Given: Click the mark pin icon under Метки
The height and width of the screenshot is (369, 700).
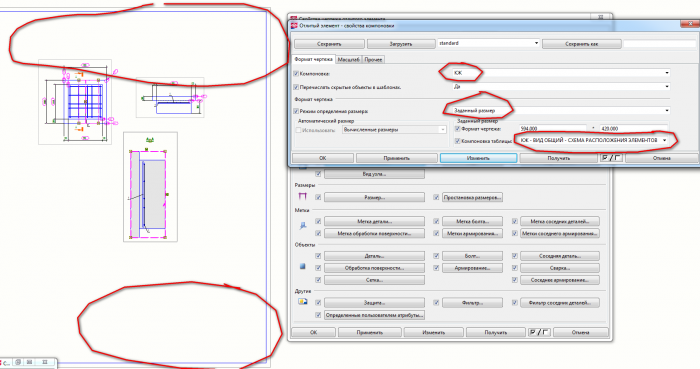Looking at the screenshot, I should (303, 225).
